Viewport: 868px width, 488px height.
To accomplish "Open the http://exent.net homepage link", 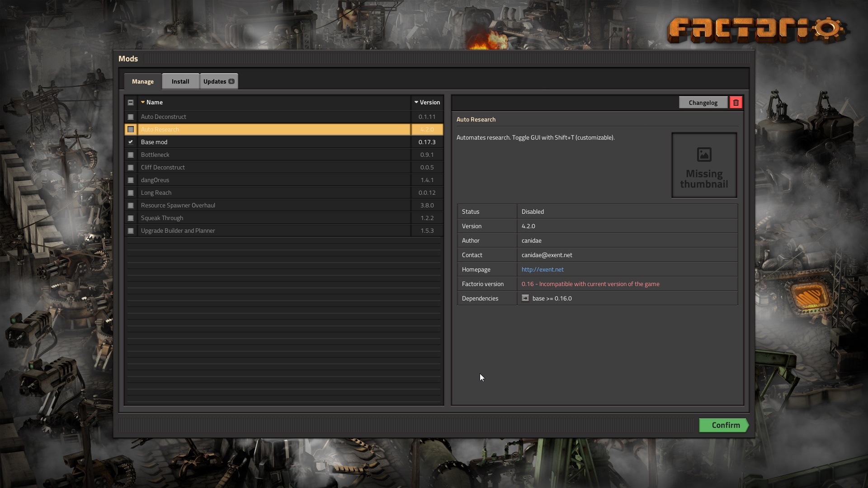I will coord(542,269).
